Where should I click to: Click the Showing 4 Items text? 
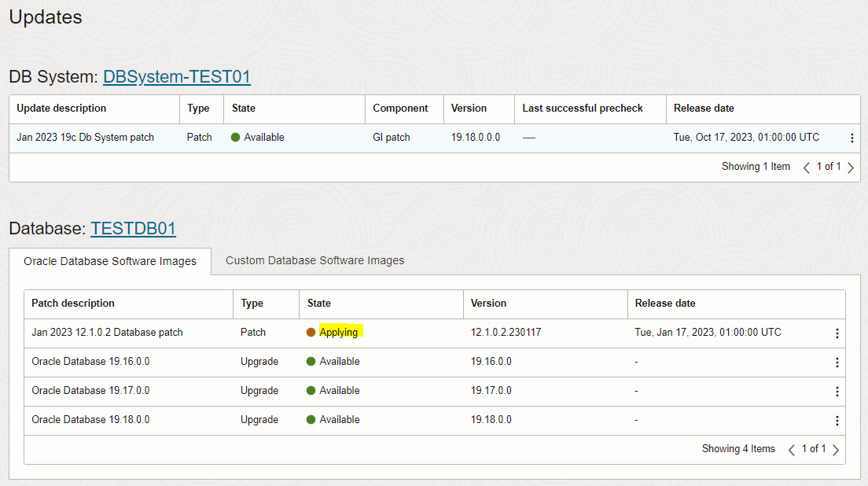click(x=738, y=449)
